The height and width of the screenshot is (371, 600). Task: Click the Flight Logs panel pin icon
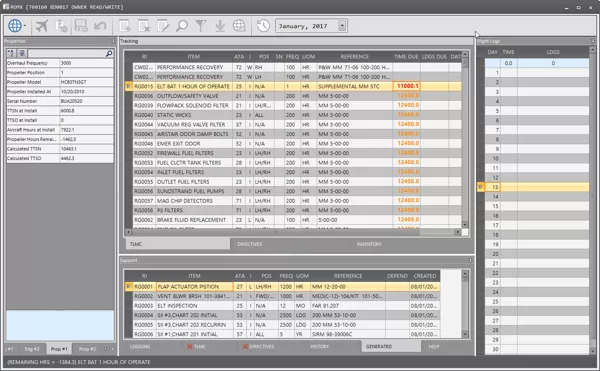tap(593, 41)
